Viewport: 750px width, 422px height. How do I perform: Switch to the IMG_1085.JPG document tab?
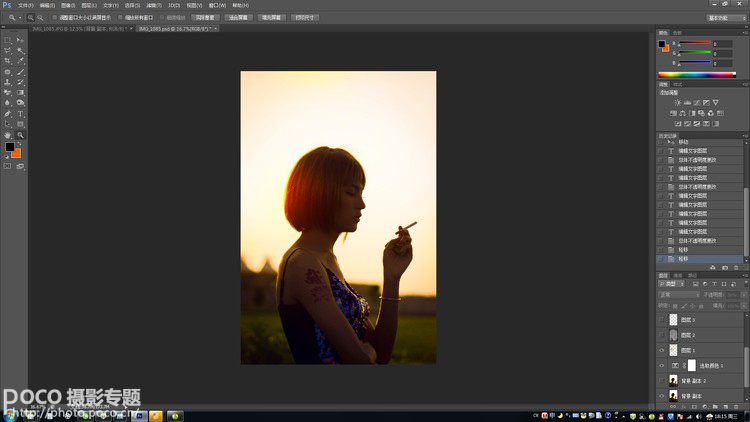pyautogui.click(x=79, y=29)
